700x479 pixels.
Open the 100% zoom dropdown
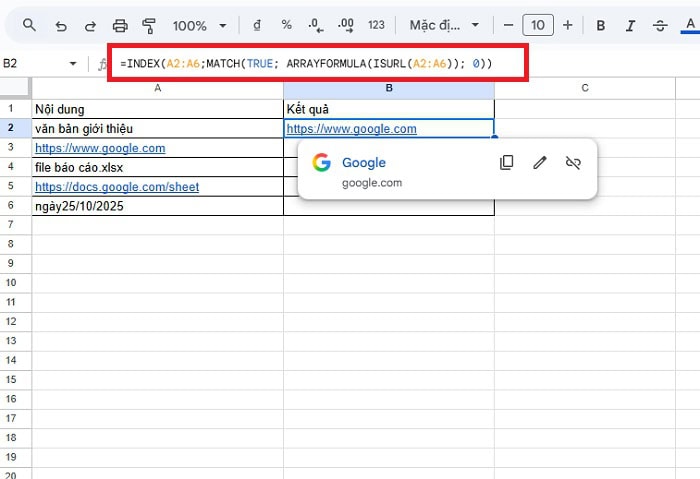pyautogui.click(x=198, y=24)
